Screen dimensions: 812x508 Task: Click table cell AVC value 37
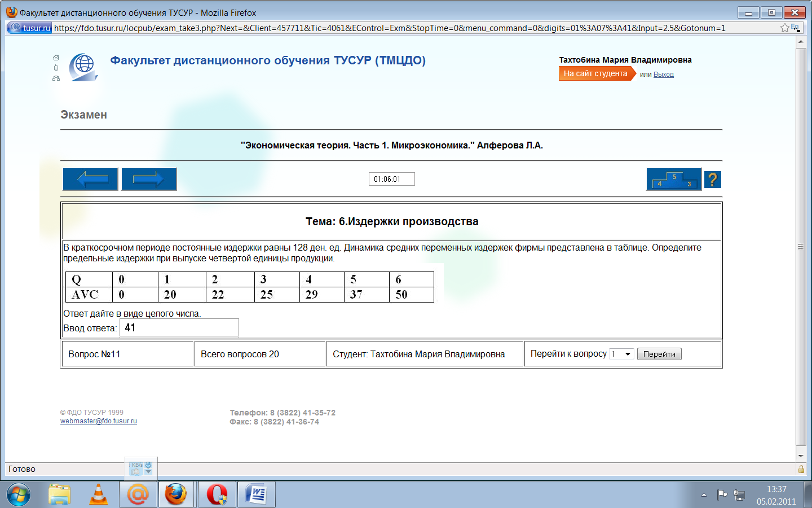[x=367, y=295]
